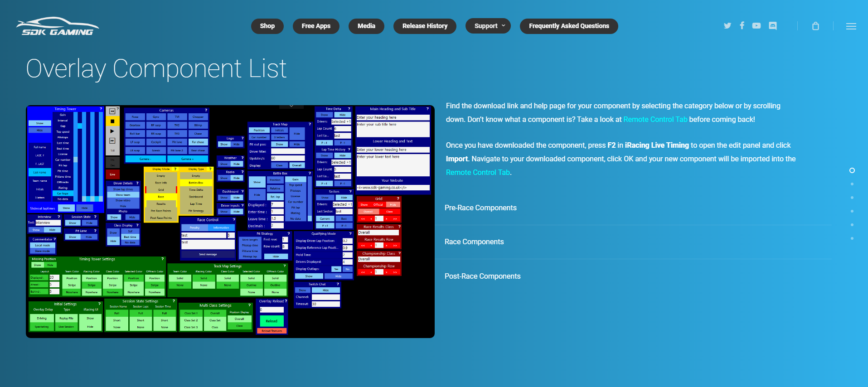The height and width of the screenshot is (387, 868).
Task: Follow Remote Control Tab link ending the paragraph
Action: coord(478,173)
